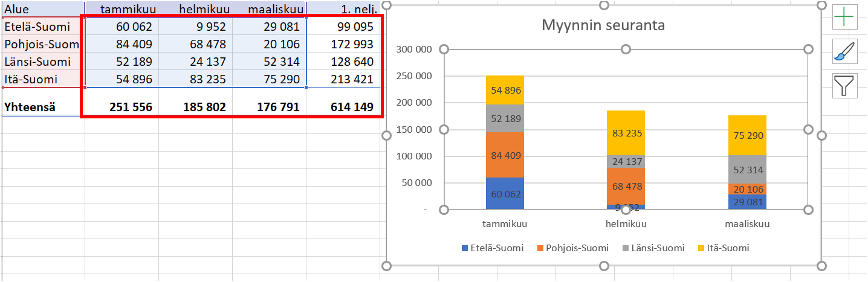The width and height of the screenshot is (868, 282).
Task: Select cell containing 614 149 total
Action: (344, 107)
